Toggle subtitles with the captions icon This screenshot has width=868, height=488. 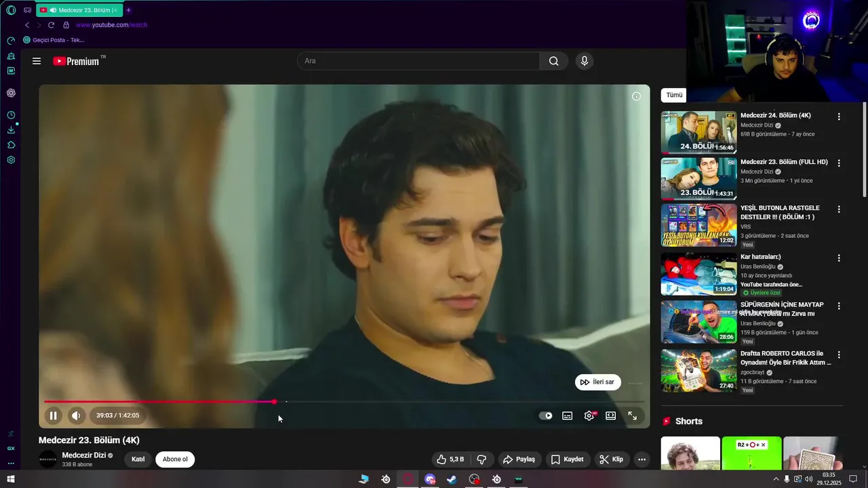coord(568,415)
